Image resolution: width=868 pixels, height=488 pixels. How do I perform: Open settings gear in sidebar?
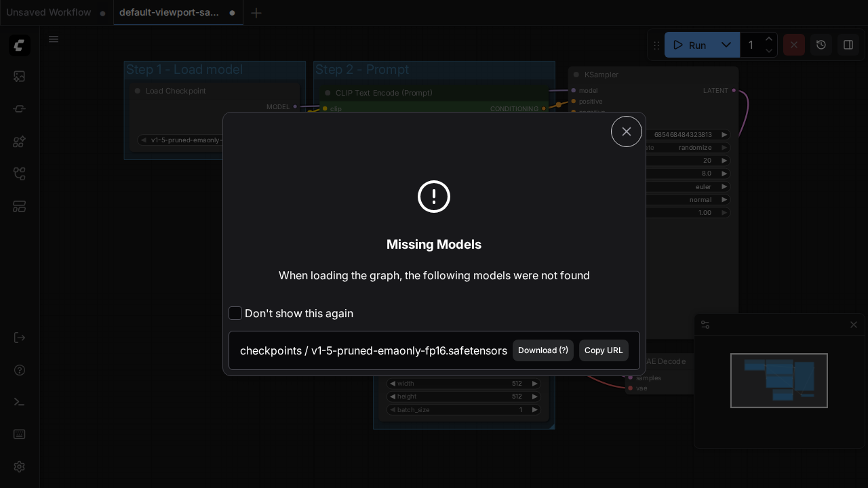tap(19, 467)
